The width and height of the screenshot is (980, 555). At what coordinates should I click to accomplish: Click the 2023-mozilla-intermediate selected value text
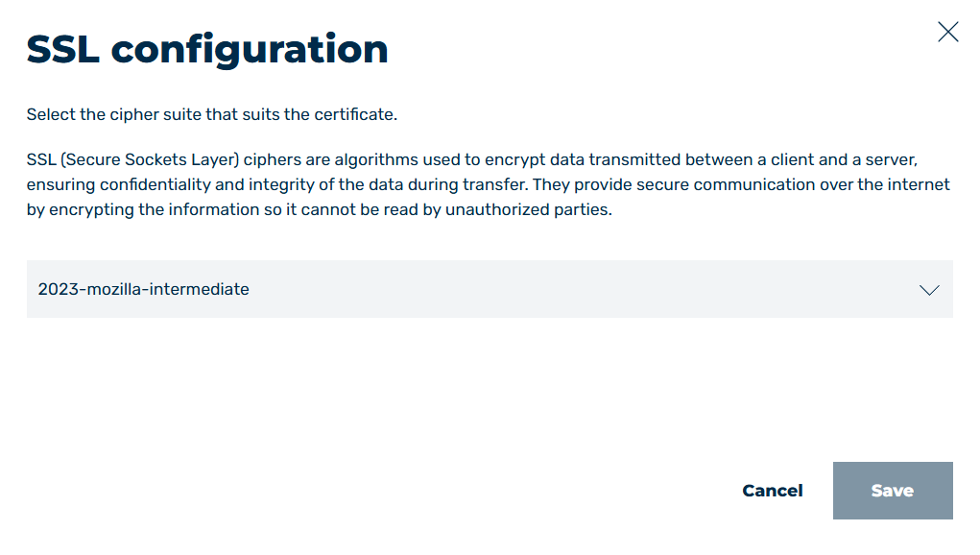(x=143, y=289)
